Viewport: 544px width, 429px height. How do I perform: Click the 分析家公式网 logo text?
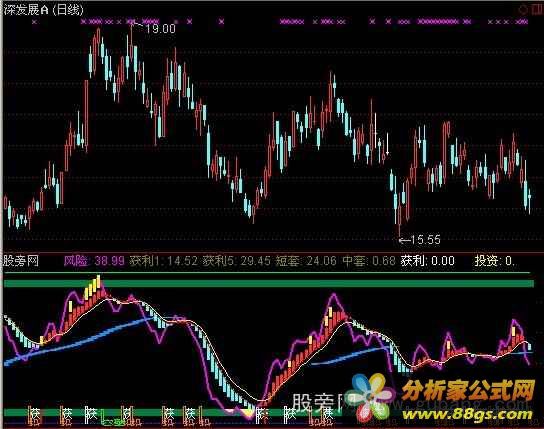(x=468, y=390)
